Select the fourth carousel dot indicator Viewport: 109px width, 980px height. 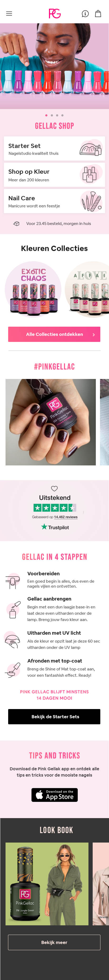pyautogui.click(x=62, y=115)
